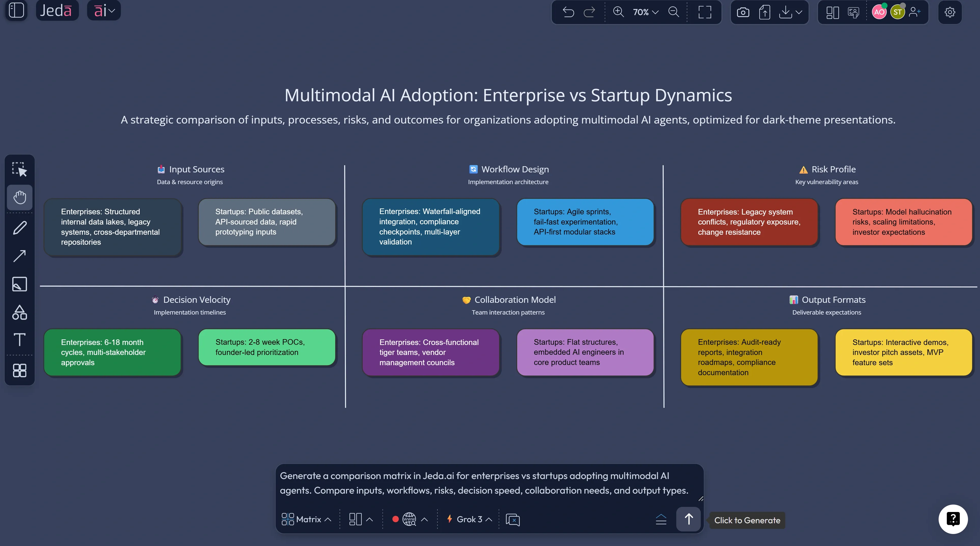
Task: Expand the Grok 3 model selector
Action: click(x=469, y=519)
